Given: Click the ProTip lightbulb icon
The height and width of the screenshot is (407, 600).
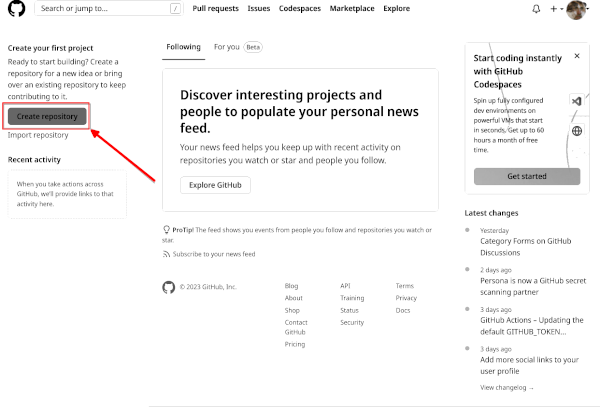Looking at the screenshot, I should tap(166, 229).
